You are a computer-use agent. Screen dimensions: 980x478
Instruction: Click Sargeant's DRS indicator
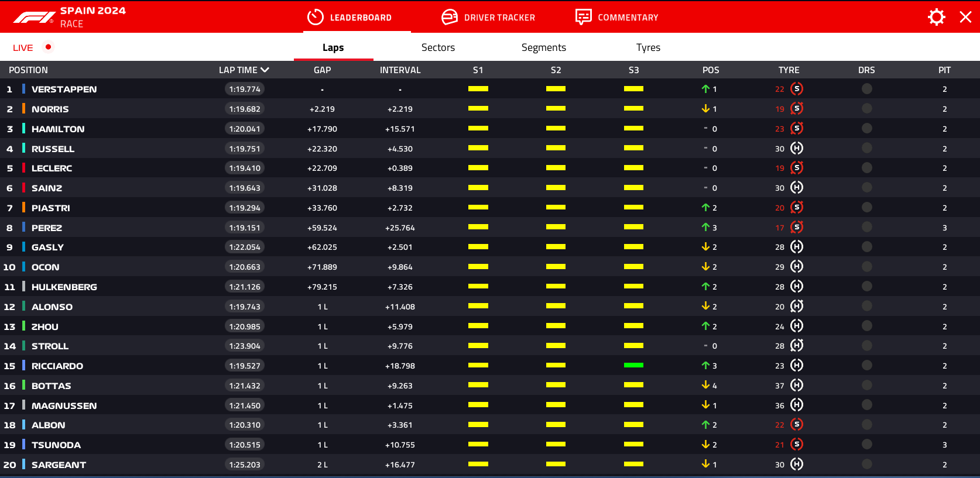coord(867,465)
